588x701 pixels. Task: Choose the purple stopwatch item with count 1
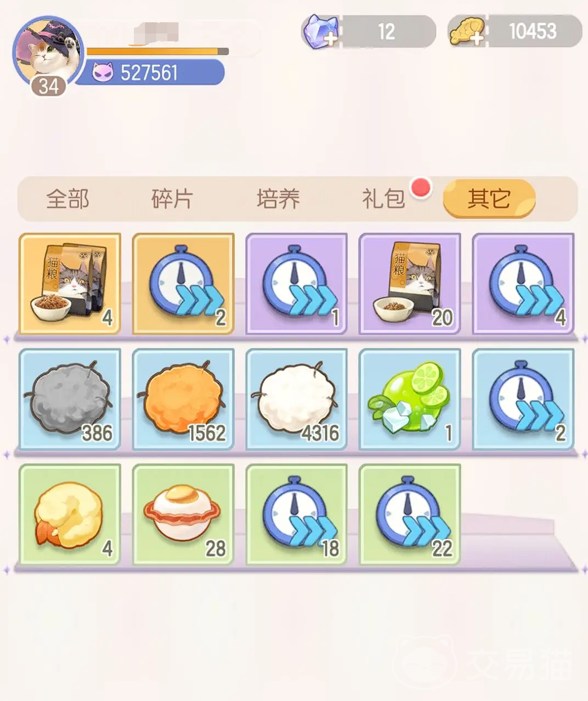pos(296,284)
